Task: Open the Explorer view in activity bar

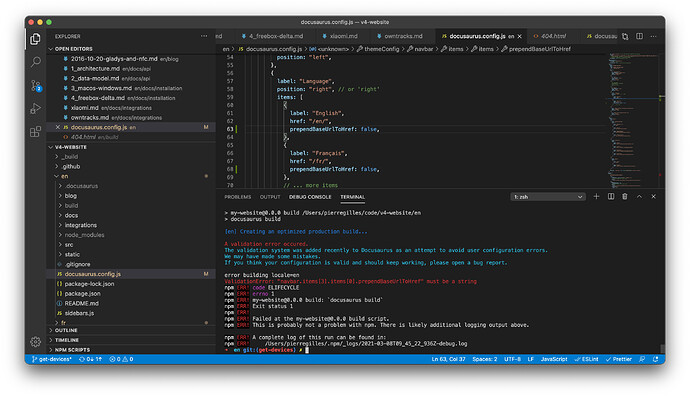Action: click(36, 39)
